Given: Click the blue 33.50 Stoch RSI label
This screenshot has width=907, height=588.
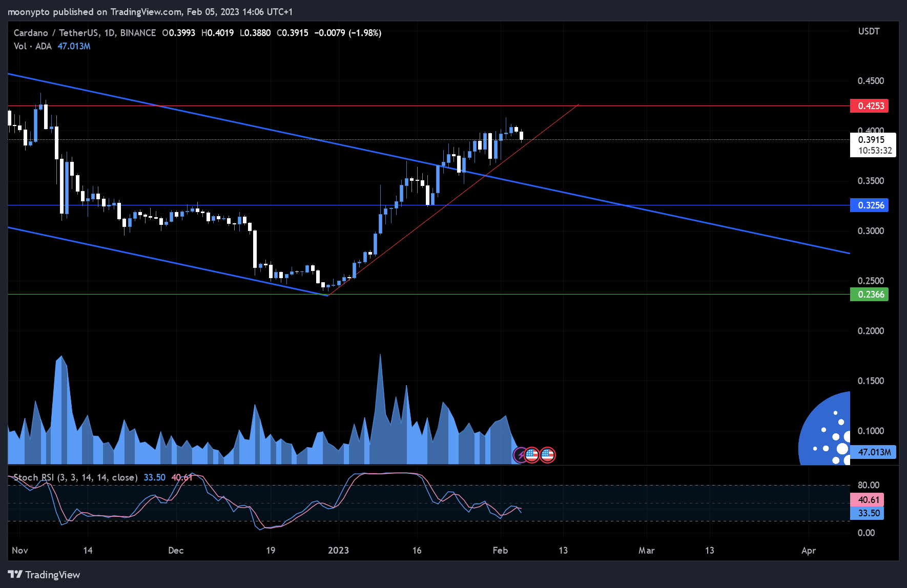Looking at the screenshot, I should (867, 513).
